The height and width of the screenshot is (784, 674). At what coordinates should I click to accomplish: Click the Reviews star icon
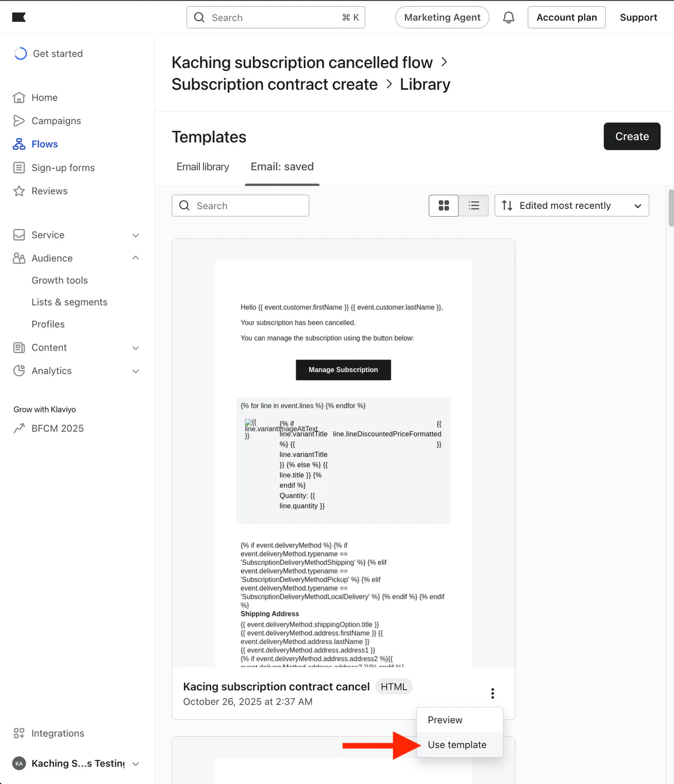19,191
